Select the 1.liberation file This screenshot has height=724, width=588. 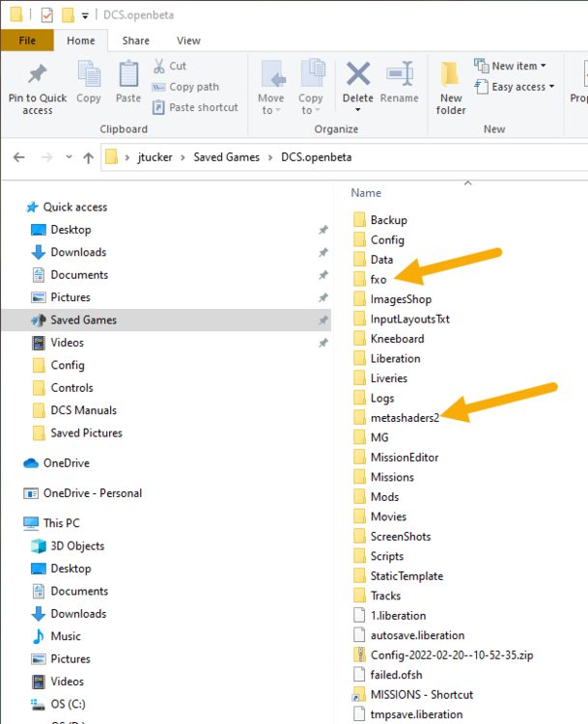[x=398, y=616]
